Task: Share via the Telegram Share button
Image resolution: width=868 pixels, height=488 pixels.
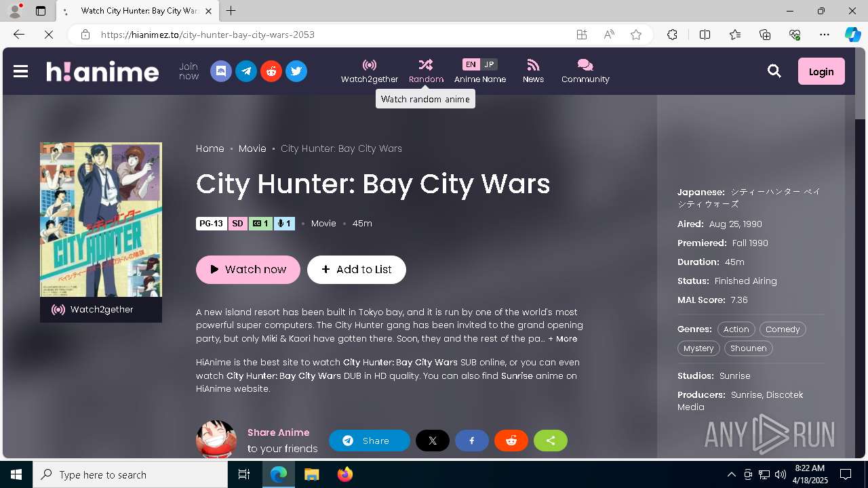Action: [370, 441]
